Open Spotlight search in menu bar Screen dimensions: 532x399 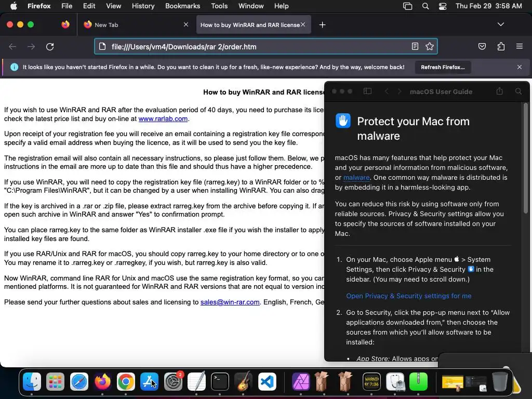pyautogui.click(x=425, y=6)
